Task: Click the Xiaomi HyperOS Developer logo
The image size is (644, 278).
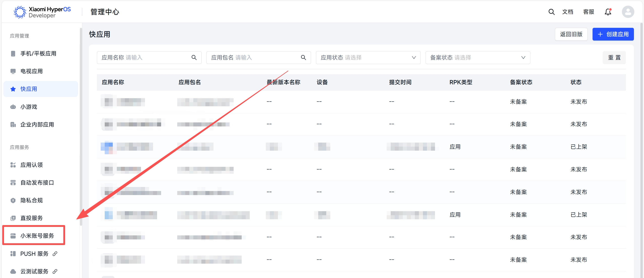Action: (x=42, y=12)
